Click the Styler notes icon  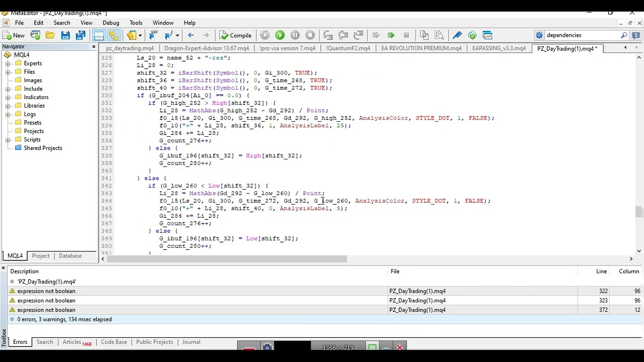pos(131,35)
